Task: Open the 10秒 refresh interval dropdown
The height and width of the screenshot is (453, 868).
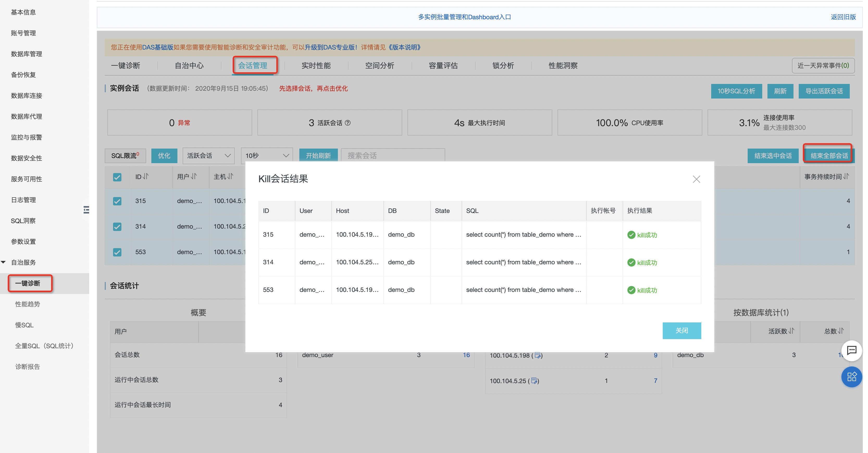Action: pyautogui.click(x=267, y=155)
